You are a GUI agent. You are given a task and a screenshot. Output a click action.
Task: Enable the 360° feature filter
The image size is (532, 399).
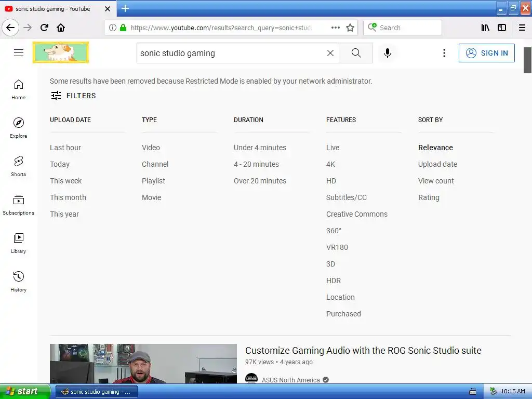point(334,231)
